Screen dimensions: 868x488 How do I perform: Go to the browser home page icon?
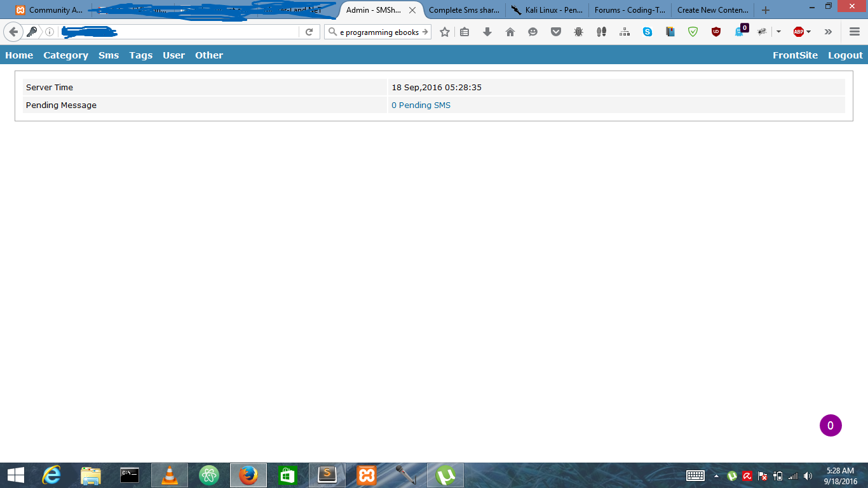(510, 32)
